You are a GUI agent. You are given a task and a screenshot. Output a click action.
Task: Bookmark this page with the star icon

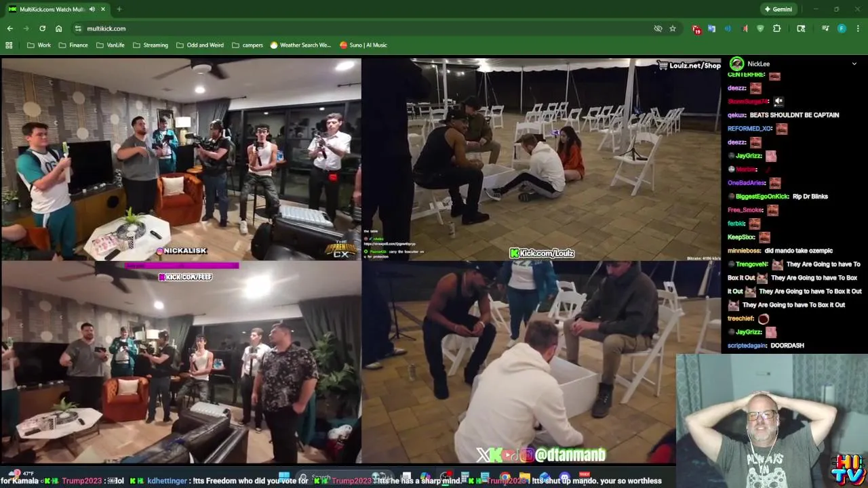[x=672, y=28]
